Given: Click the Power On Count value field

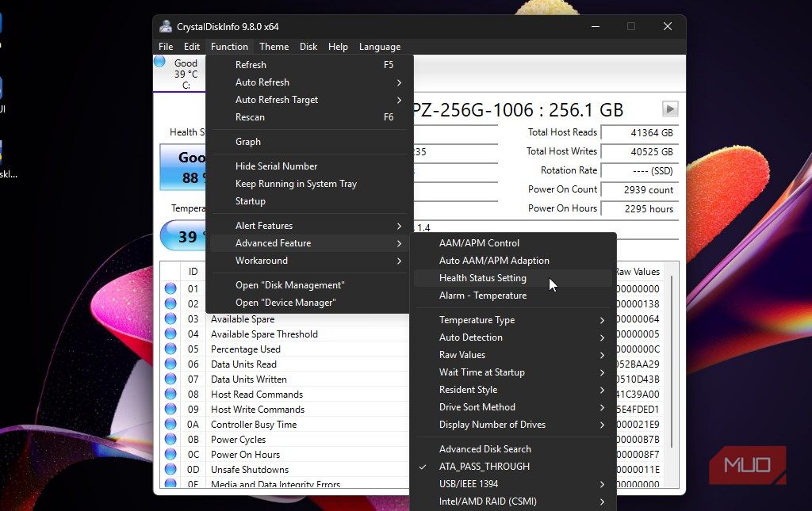Looking at the screenshot, I should tap(640, 190).
